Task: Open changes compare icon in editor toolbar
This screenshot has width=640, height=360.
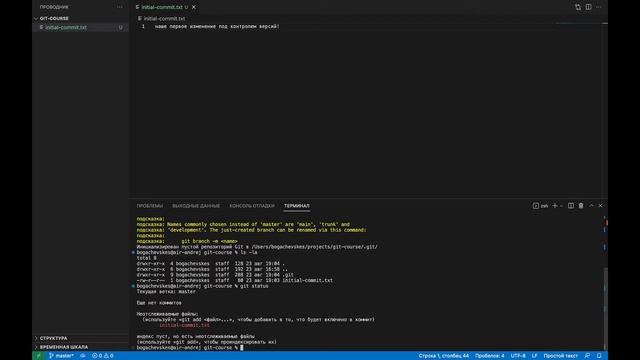Action: coord(578,7)
